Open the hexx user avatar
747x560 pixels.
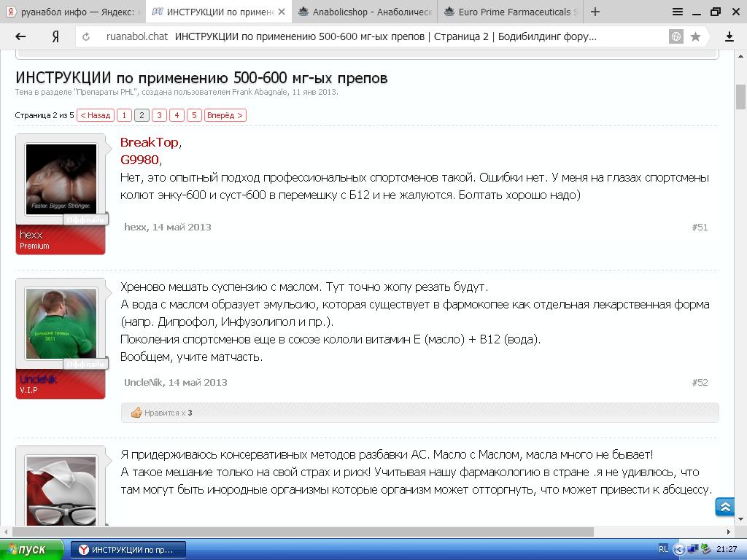pyautogui.click(x=61, y=179)
